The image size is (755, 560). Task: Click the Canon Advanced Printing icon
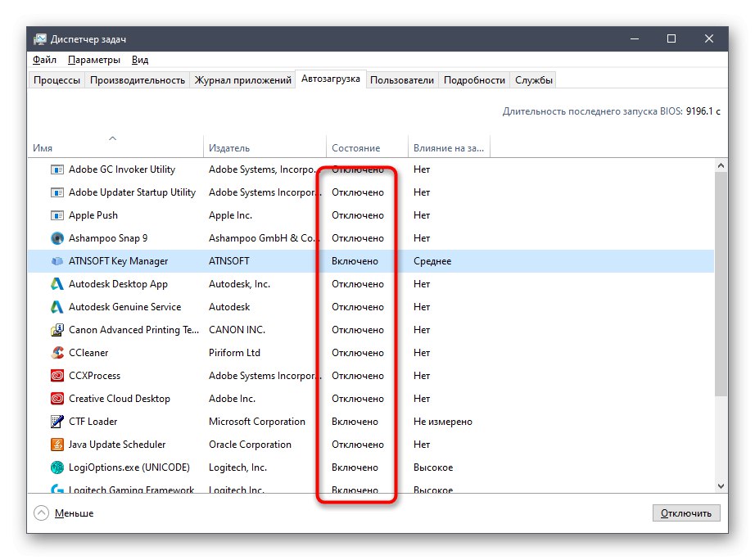point(57,330)
